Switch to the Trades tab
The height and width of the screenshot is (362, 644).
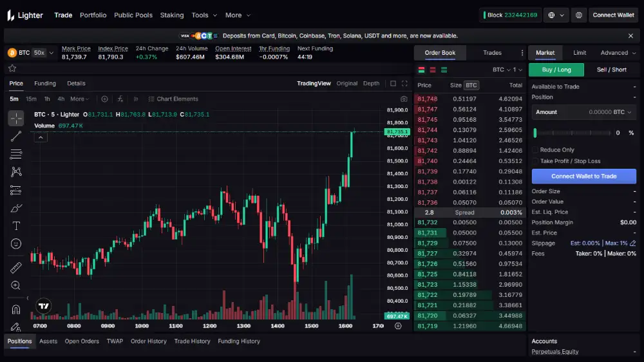492,53
